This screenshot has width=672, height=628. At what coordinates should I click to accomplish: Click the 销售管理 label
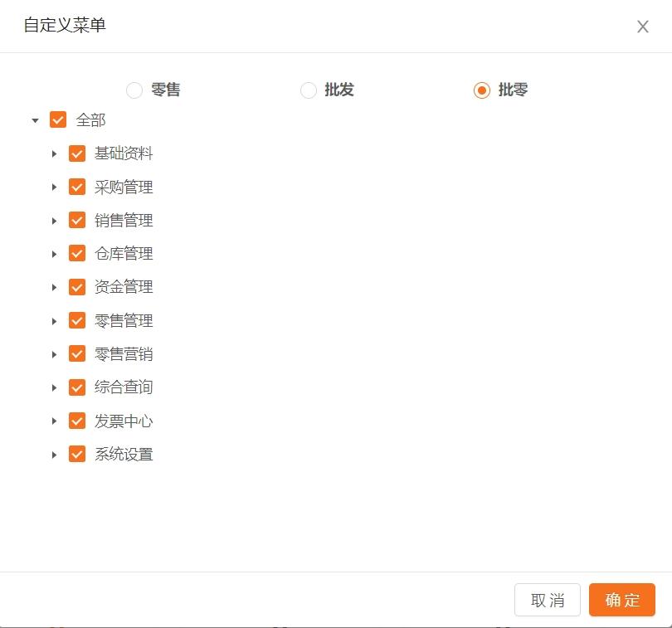coord(124,220)
